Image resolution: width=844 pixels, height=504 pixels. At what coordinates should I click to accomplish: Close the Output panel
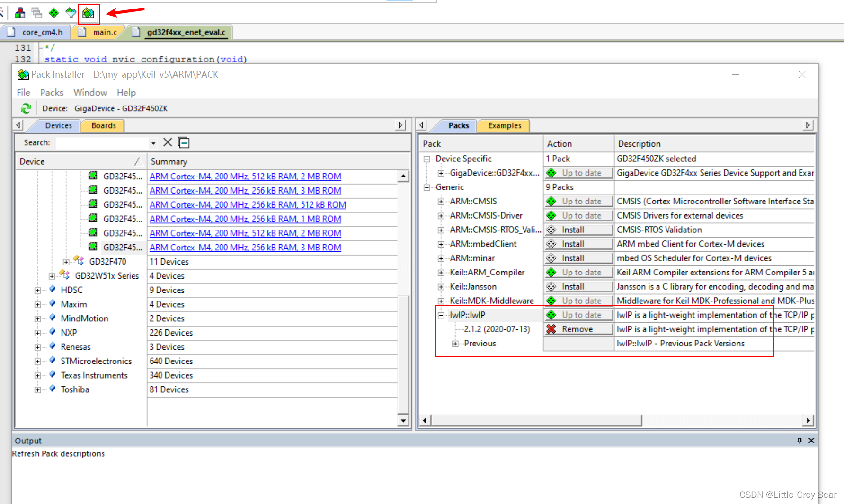pos(811,441)
